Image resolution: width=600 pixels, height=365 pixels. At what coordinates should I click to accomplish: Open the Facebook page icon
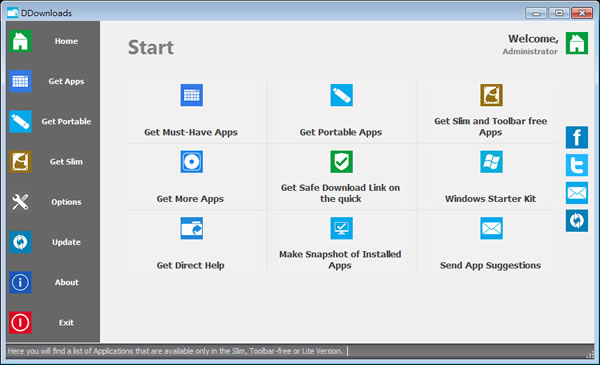[x=577, y=137]
